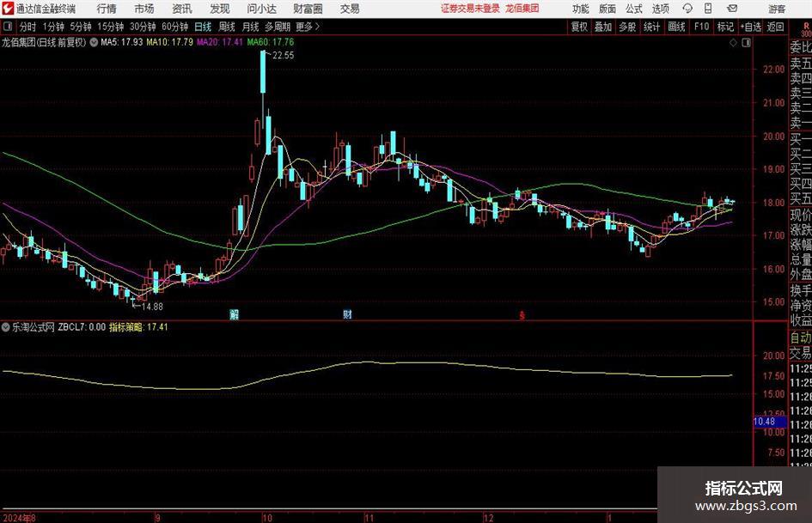Click 指标策略: 17.41 indicator value
Screen dimensions: 812x523
click(138, 326)
